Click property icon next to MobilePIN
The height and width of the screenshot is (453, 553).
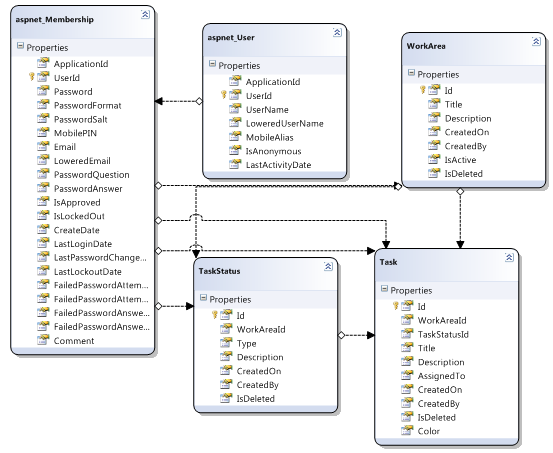[43, 132]
